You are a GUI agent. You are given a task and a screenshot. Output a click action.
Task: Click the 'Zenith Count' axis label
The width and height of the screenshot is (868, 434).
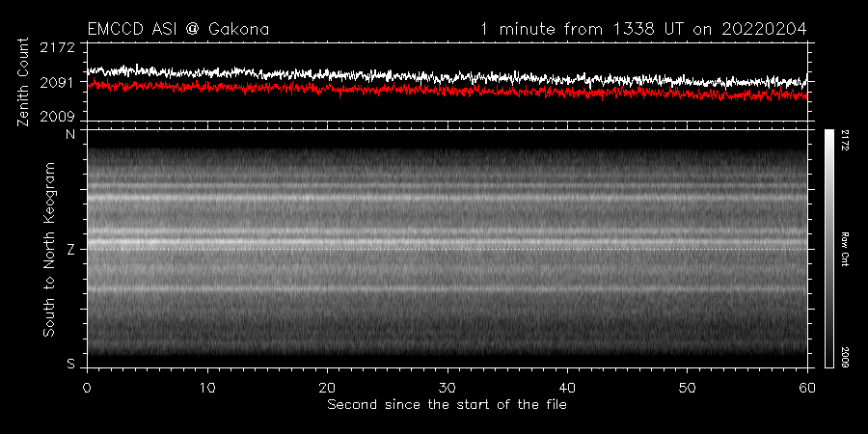coord(23,82)
